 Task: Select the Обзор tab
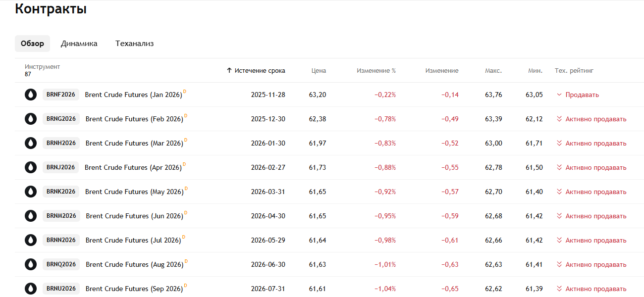click(x=32, y=44)
